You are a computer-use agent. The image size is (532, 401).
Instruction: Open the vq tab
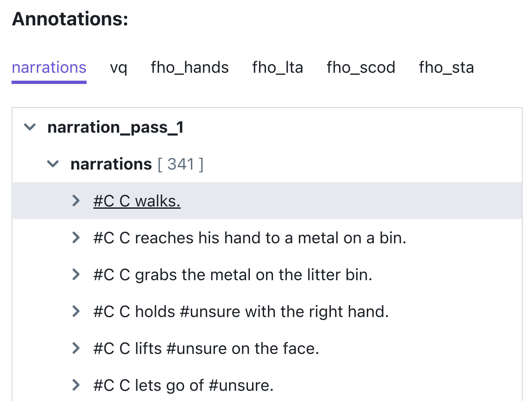(119, 67)
